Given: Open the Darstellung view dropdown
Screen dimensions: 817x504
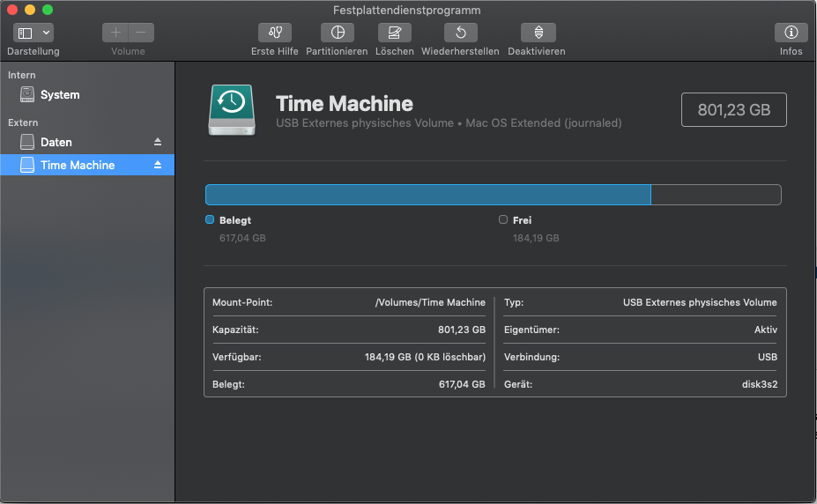Looking at the screenshot, I should coord(33,33).
